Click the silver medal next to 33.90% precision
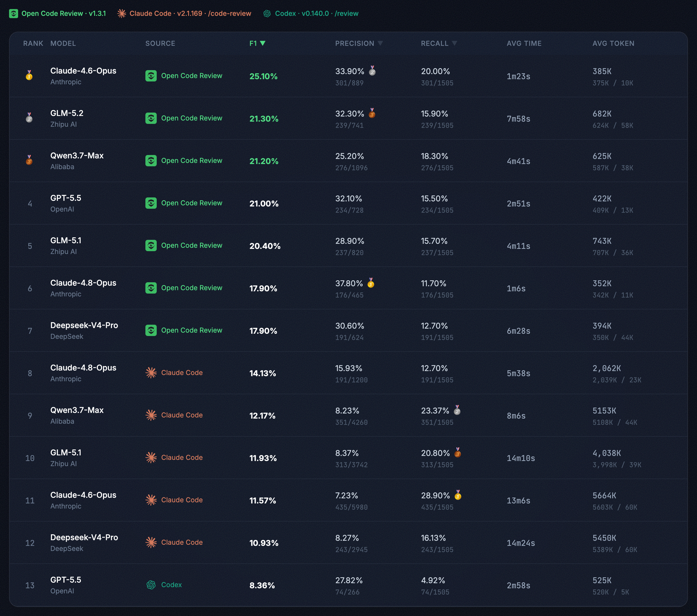697x616 pixels. 372,70
